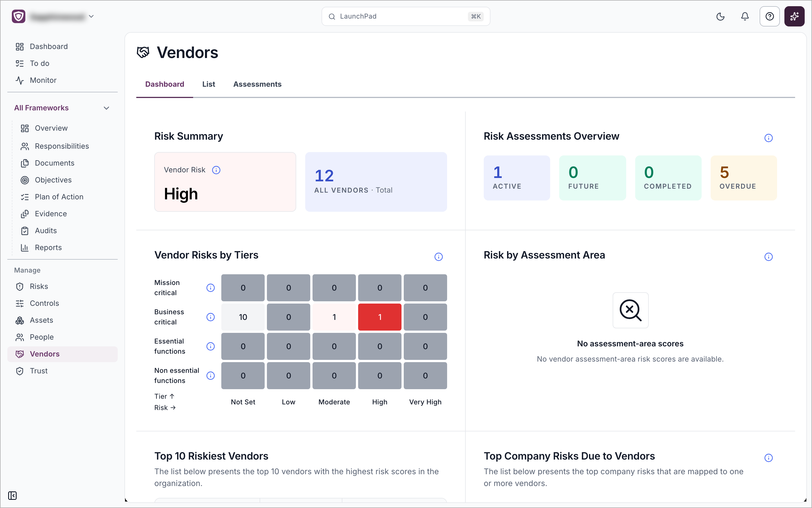Click the Vendors handshake title icon
Screen dimensions: 812x508
143,52
